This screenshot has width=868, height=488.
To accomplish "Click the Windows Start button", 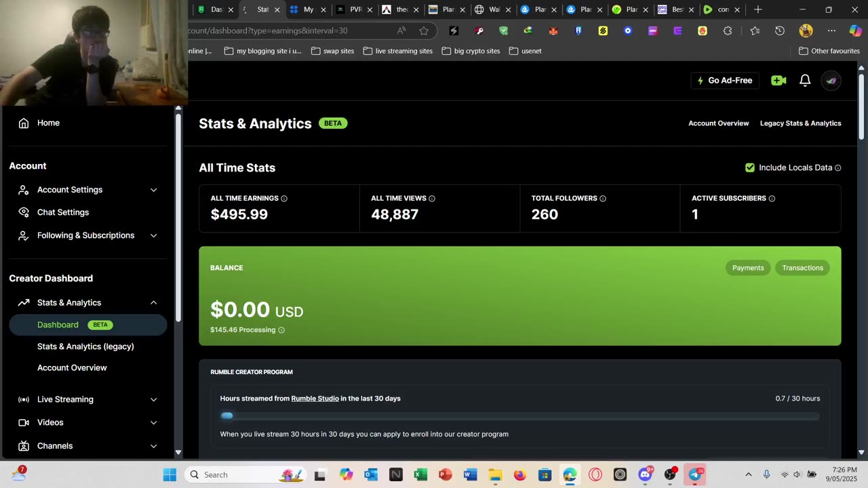I will pos(170,474).
